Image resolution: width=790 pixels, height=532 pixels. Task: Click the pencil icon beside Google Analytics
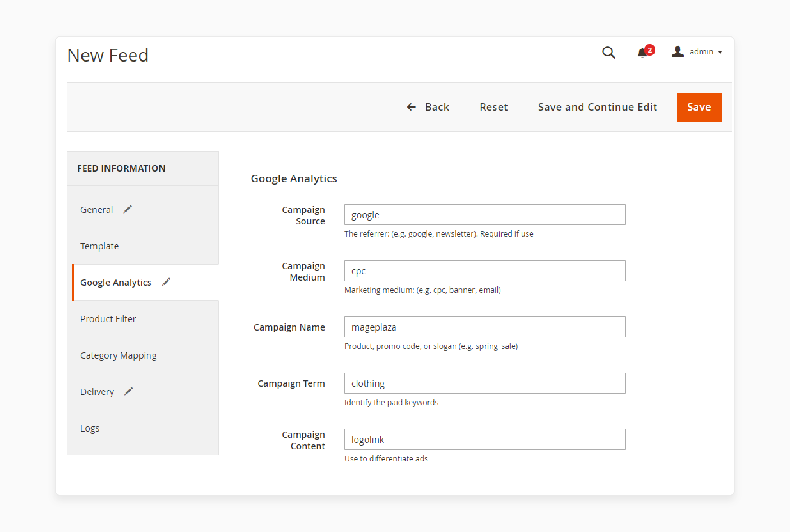click(166, 282)
